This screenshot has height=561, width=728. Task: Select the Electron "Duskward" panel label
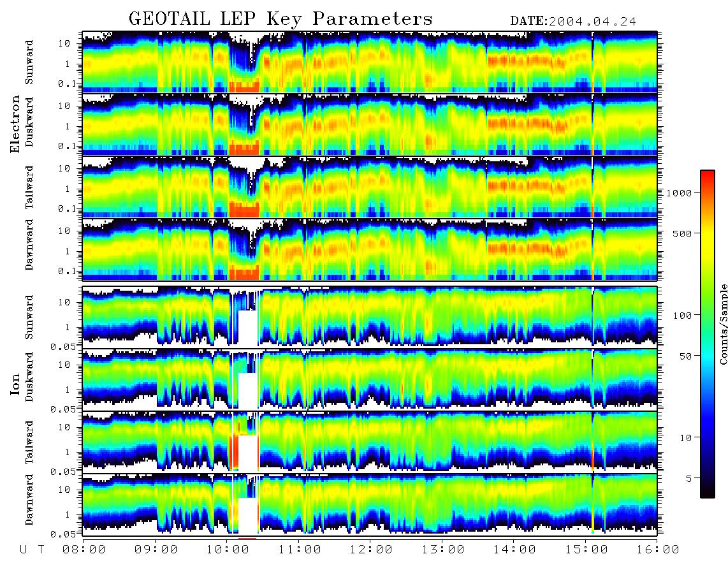click(29, 122)
